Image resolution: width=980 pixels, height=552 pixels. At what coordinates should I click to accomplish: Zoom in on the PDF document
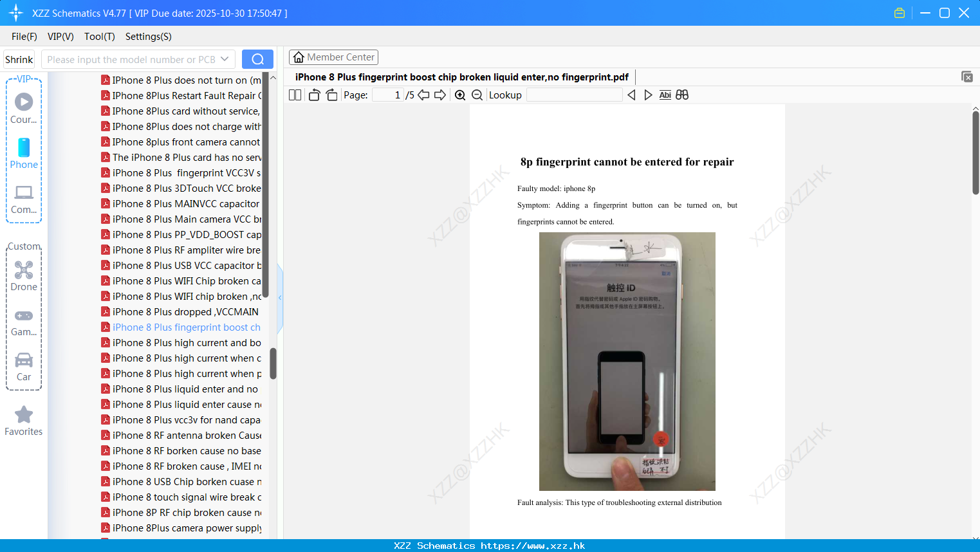coord(460,95)
